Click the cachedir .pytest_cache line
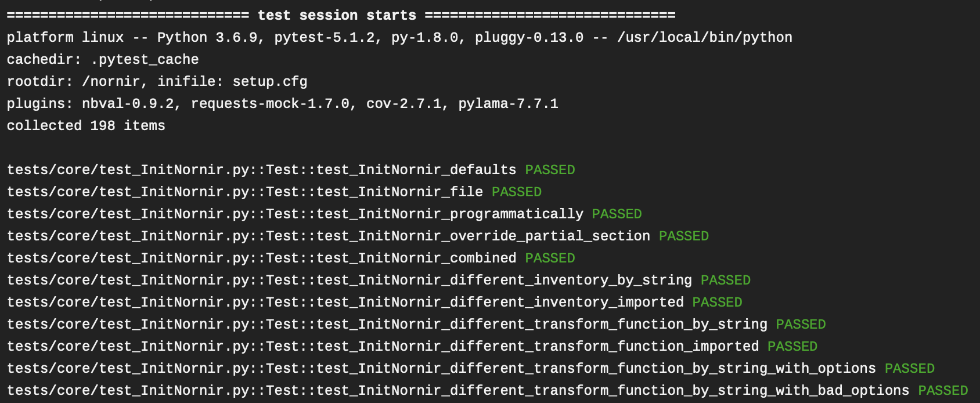This screenshot has height=403, width=980. pos(103,59)
